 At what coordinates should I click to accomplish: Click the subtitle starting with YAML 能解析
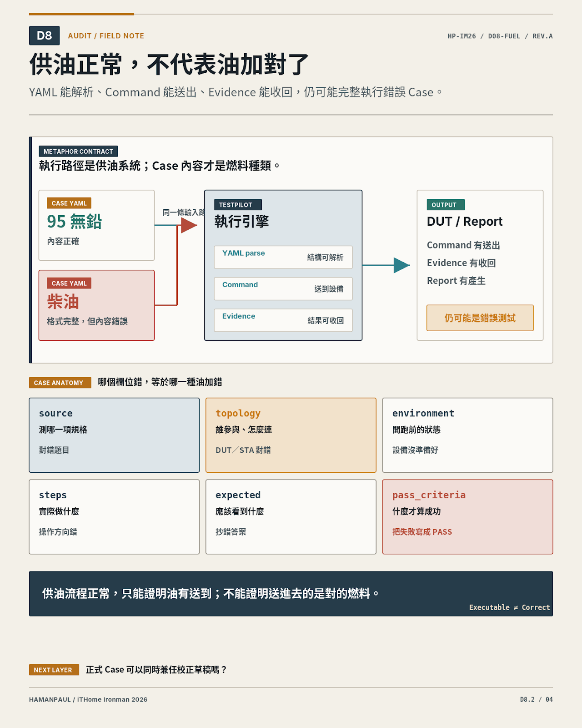click(x=236, y=92)
